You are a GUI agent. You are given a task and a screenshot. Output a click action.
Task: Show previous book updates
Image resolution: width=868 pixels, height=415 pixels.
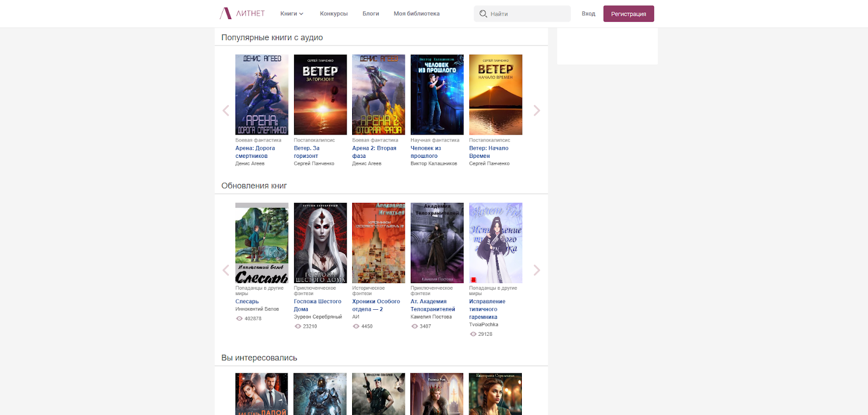coord(226,270)
